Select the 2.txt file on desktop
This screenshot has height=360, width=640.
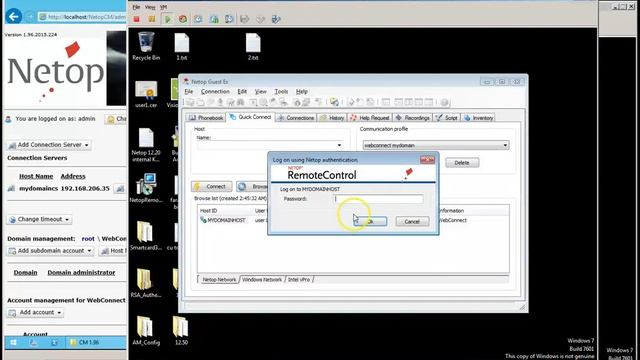click(253, 46)
